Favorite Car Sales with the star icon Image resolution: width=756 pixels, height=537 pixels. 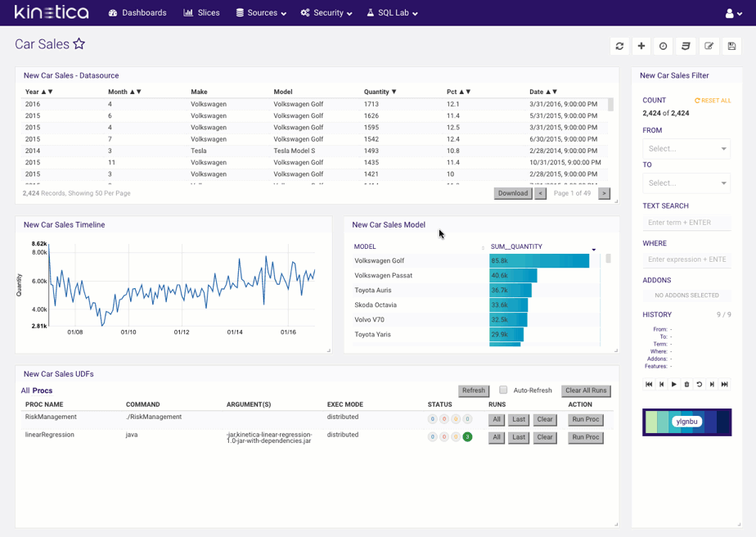(x=79, y=44)
